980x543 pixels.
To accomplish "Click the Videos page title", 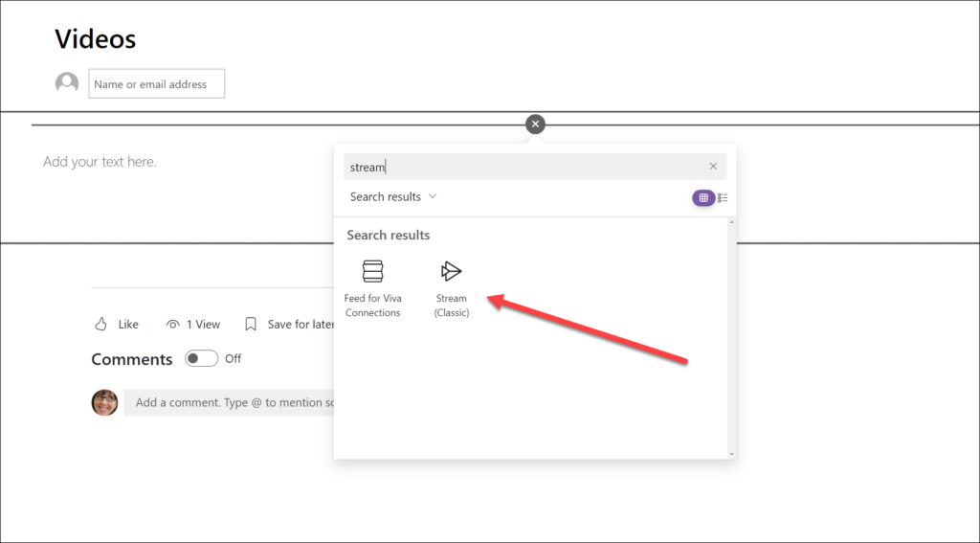I will 95,38.
